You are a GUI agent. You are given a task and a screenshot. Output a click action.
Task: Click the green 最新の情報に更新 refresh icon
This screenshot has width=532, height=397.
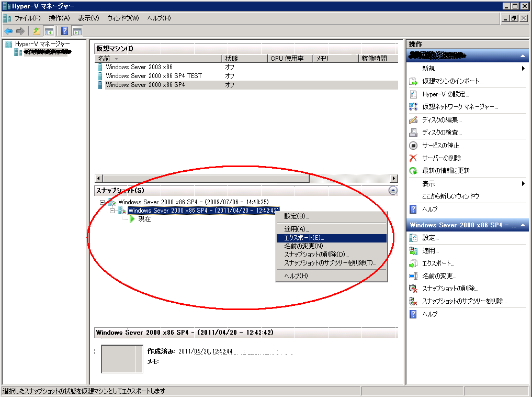pos(413,171)
